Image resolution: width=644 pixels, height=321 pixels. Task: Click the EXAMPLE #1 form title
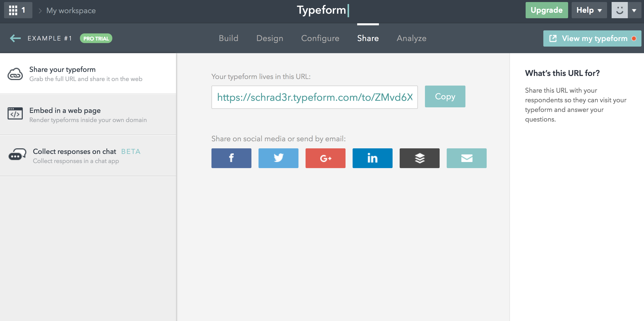pos(50,38)
